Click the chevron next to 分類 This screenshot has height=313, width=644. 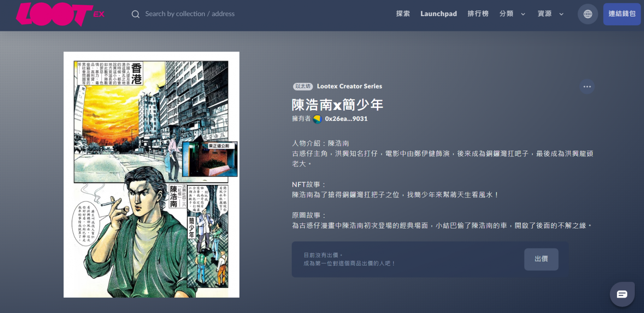(x=523, y=14)
